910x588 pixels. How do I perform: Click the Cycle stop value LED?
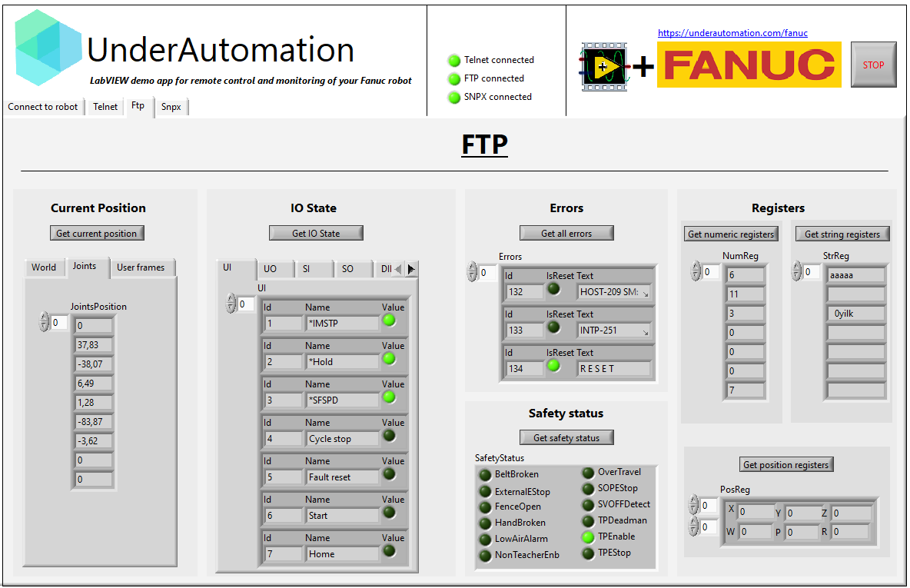[x=389, y=436]
